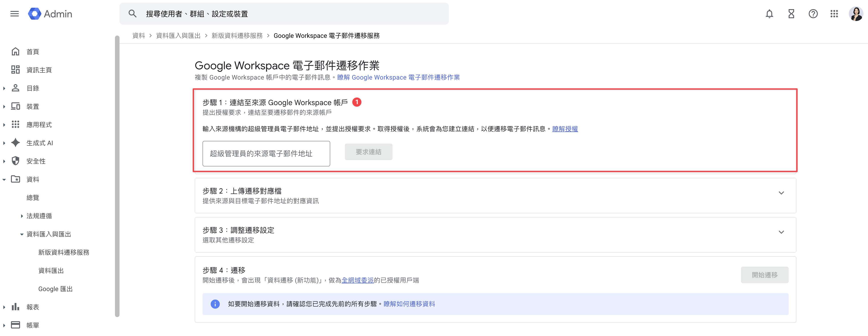Open the main hamburger menu
This screenshot has height=336, width=868.
(x=15, y=14)
